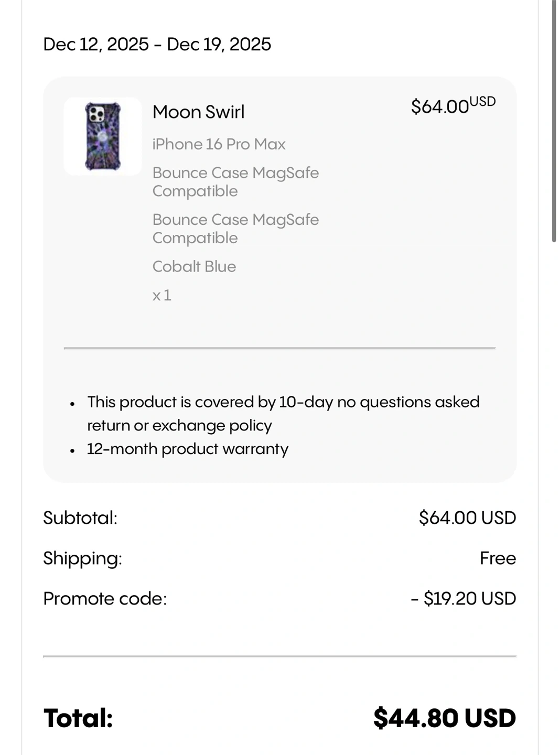This screenshot has height=755, width=560.
Task: Click the Free shipping value
Action: (498, 558)
